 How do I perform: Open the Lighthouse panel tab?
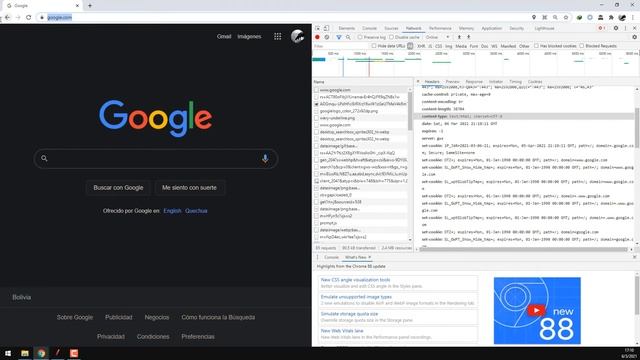point(544,28)
